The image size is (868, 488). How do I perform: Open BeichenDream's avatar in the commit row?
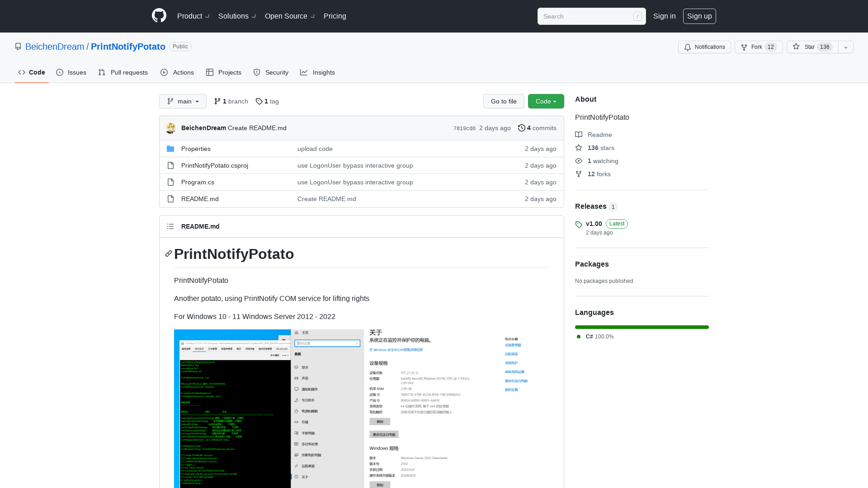tap(170, 128)
